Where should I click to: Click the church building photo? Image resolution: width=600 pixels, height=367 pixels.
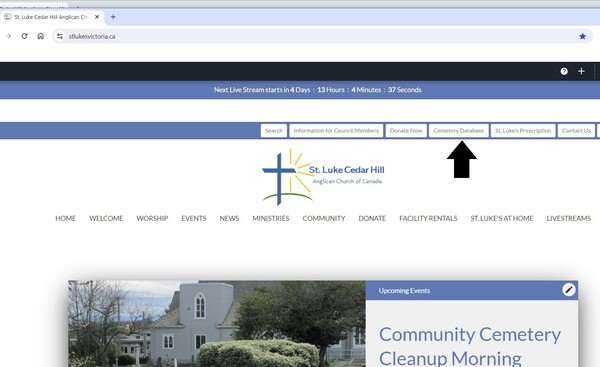point(217,324)
